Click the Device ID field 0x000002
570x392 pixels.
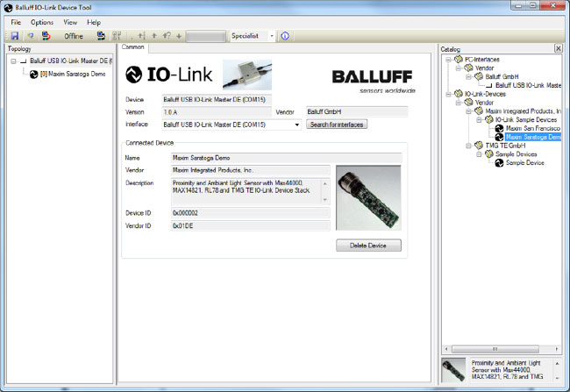(x=251, y=213)
